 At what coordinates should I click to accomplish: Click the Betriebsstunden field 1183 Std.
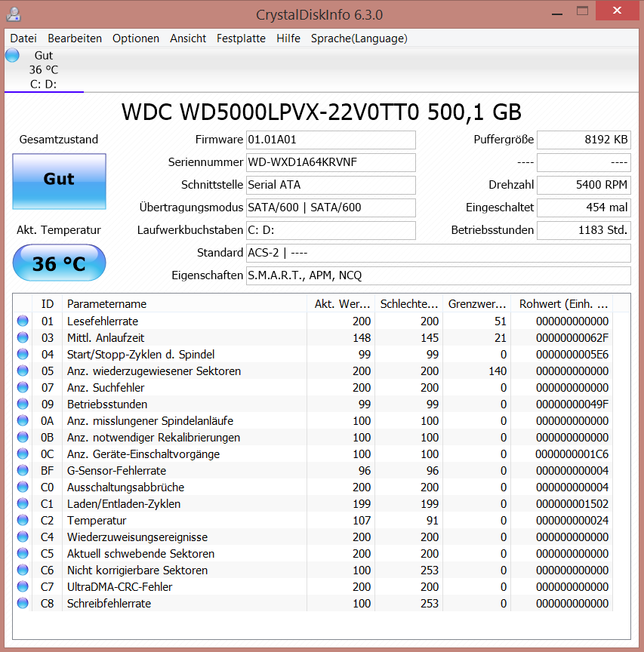click(584, 230)
